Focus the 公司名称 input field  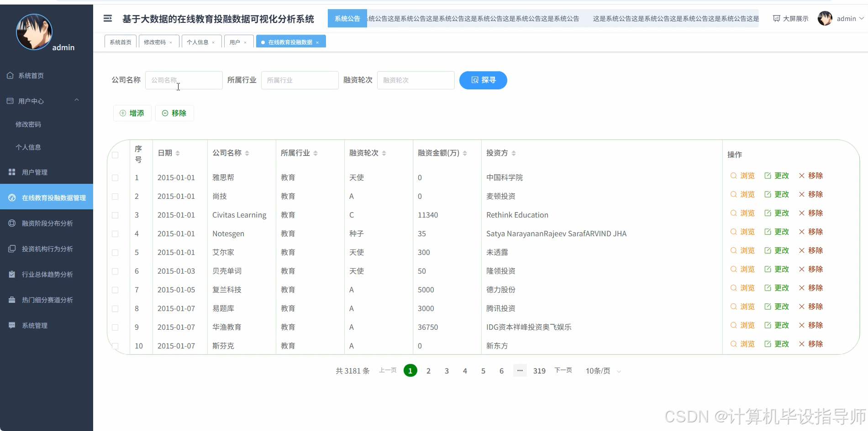184,80
